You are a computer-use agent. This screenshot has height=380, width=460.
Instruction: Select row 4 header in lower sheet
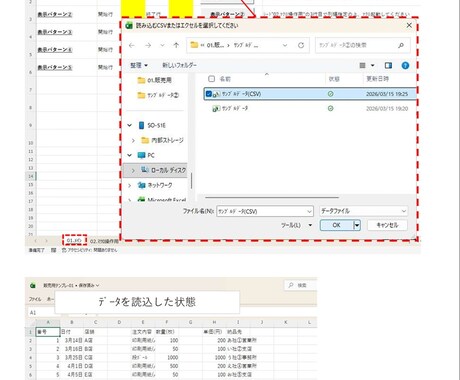pyautogui.click(x=31, y=357)
